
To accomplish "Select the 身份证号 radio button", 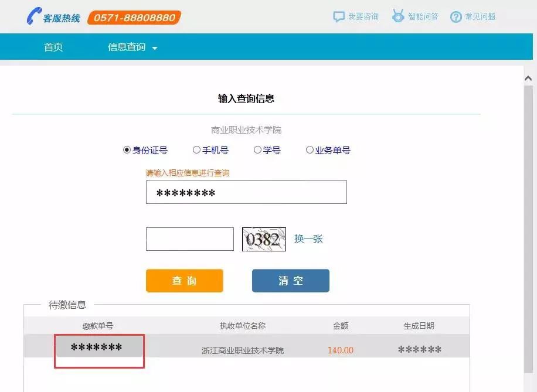I will point(127,150).
